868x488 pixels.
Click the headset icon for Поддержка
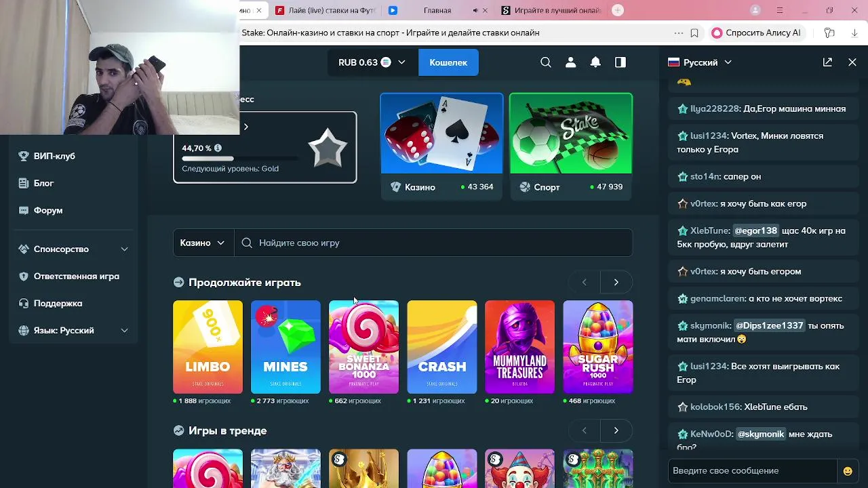[x=24, y=303]
